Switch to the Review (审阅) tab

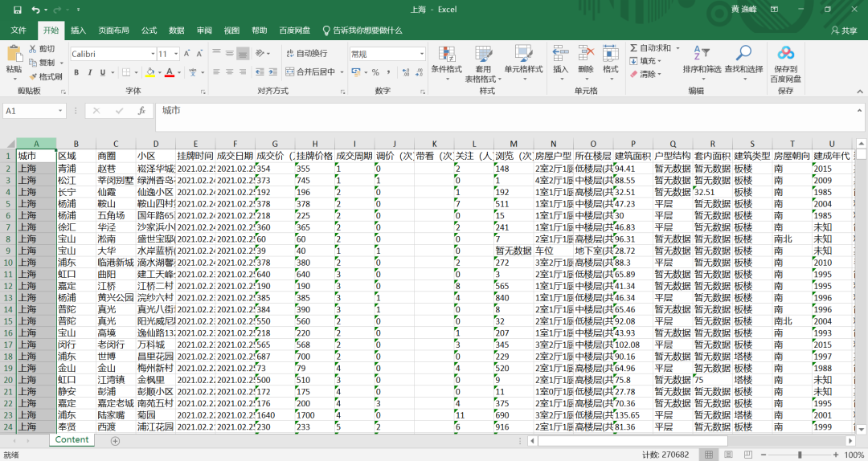click(204, 31)
